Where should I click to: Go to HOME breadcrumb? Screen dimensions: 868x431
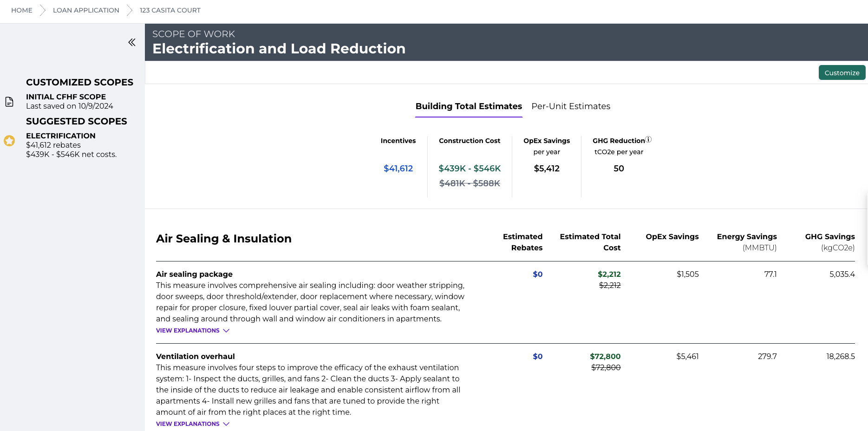point(22,10)
